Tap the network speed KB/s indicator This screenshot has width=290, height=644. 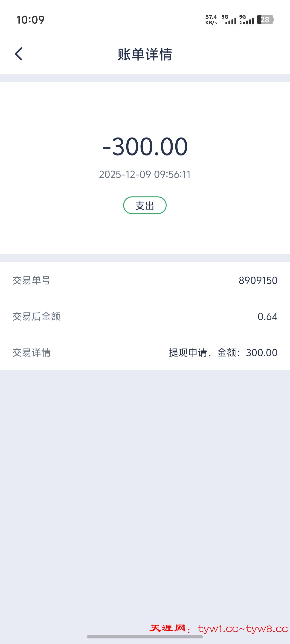[211, 20]
